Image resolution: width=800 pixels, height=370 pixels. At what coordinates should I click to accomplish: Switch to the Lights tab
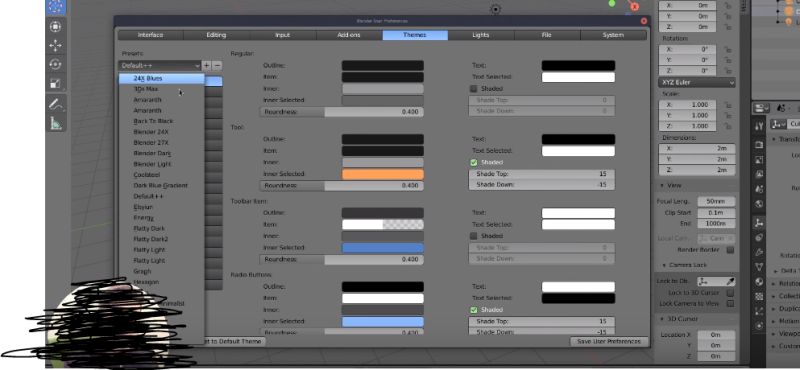click(x=481, y=35)
